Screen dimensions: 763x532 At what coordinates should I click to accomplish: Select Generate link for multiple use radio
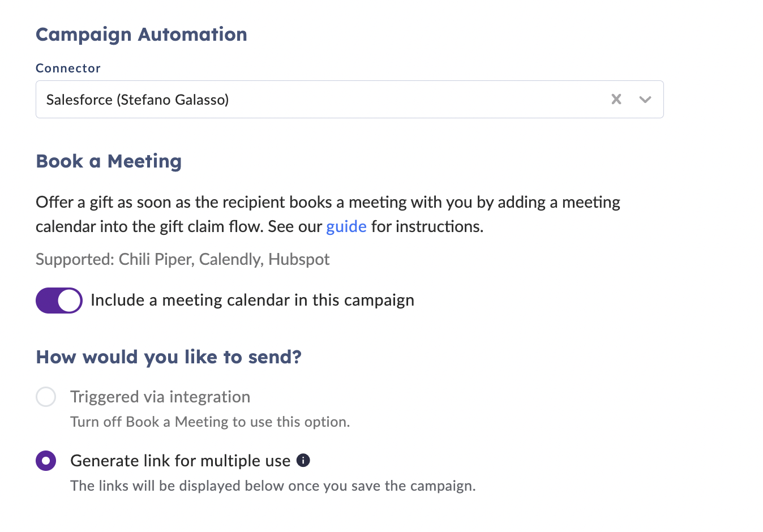pyautogui.click(x=46, y=461)
